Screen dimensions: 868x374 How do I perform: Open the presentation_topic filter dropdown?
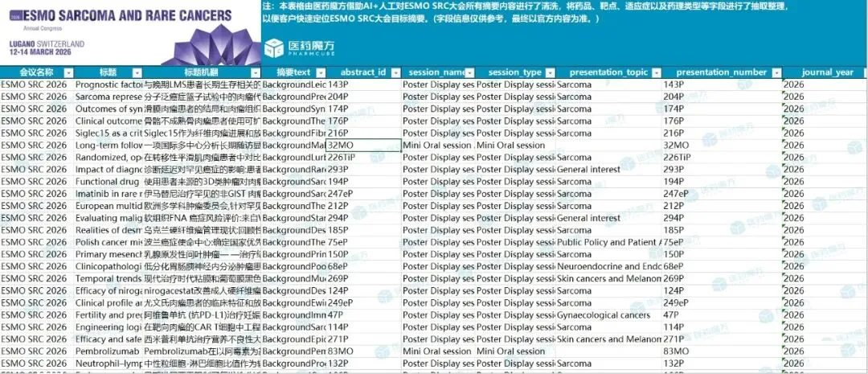(x=656, y=72)
